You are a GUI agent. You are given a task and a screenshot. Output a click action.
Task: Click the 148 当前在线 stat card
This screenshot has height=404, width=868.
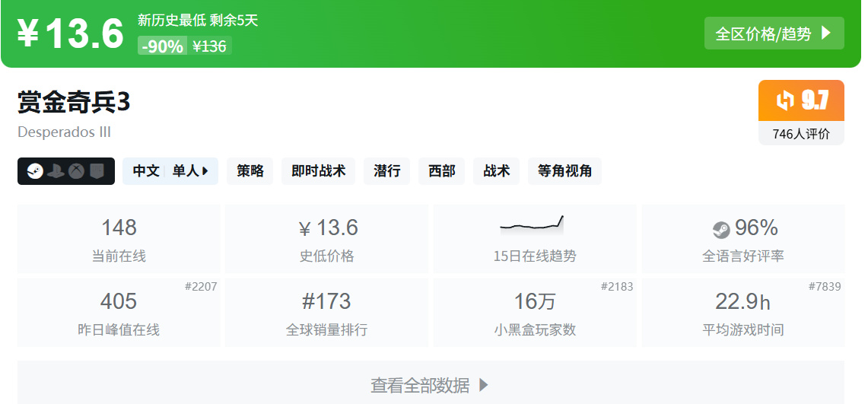(x=119, y=239)
